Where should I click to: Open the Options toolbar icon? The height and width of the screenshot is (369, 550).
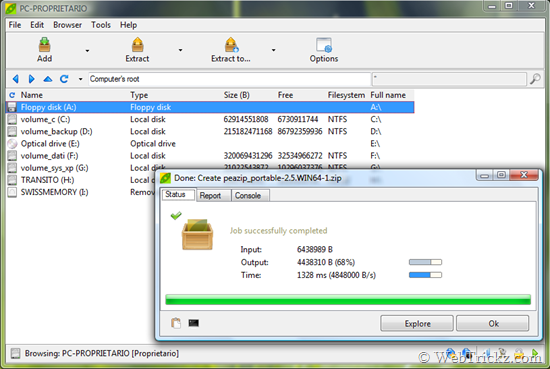click(x=324, y=45)
